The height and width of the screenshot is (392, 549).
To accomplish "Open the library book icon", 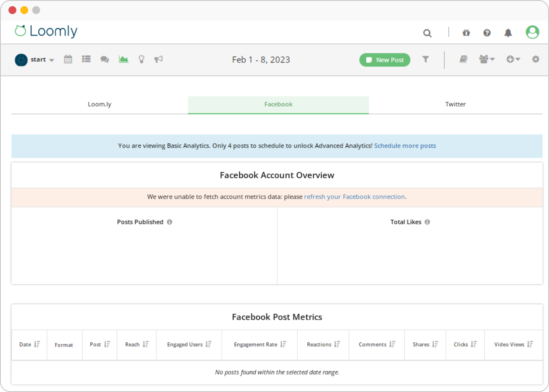I will click(x=463, y=59).
